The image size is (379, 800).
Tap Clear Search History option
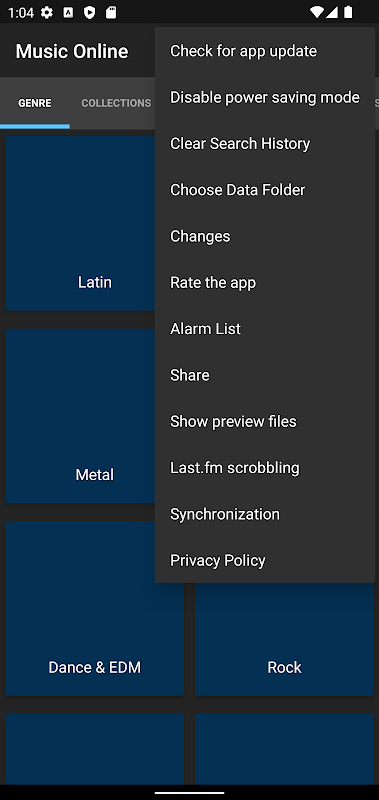(x=265, y=144)
